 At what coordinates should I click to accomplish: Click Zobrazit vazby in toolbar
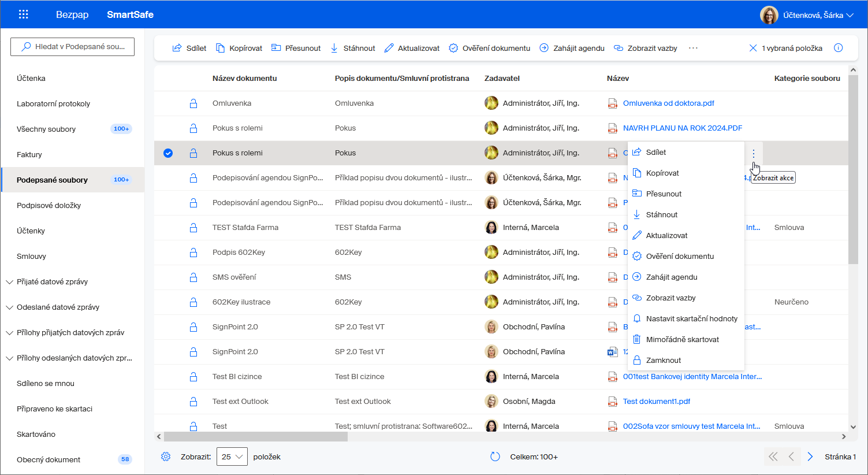pos(645,48)
